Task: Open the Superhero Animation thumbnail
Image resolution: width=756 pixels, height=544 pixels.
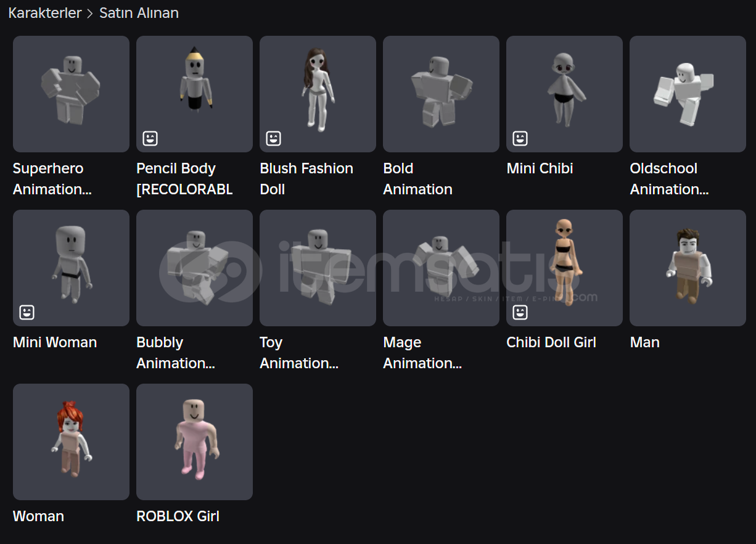Action: point(71,94)
